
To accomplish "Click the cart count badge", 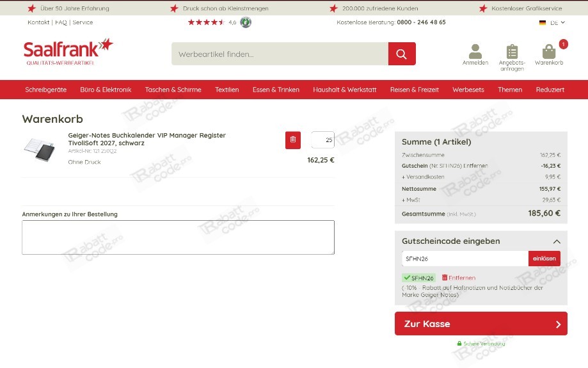I will [563, 44].
